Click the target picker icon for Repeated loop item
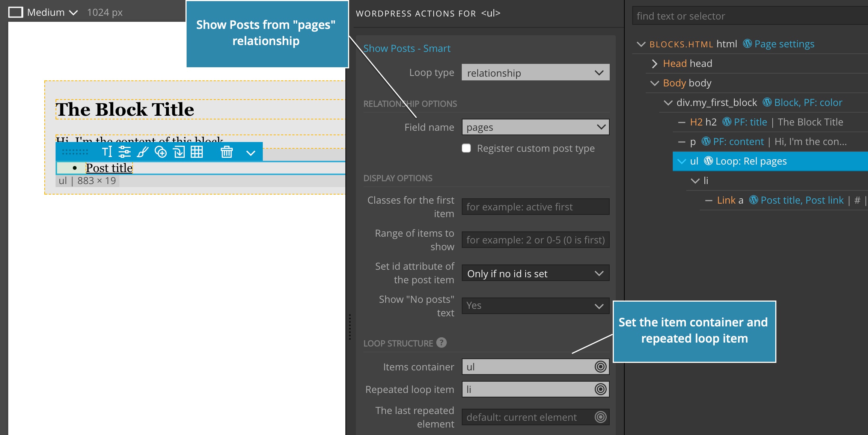Viewport: 868px width, 435px height. point(601,389)
